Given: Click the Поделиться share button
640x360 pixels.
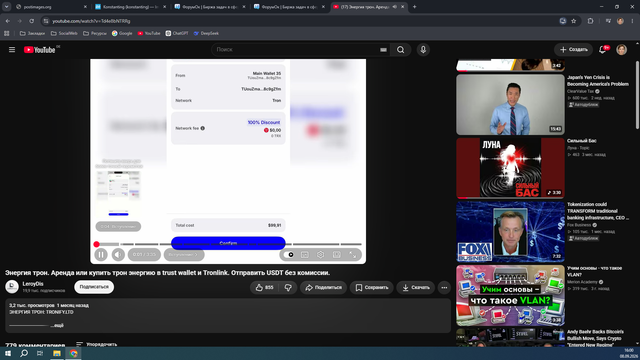Looking at the screenshot, I should coord(324,288).
